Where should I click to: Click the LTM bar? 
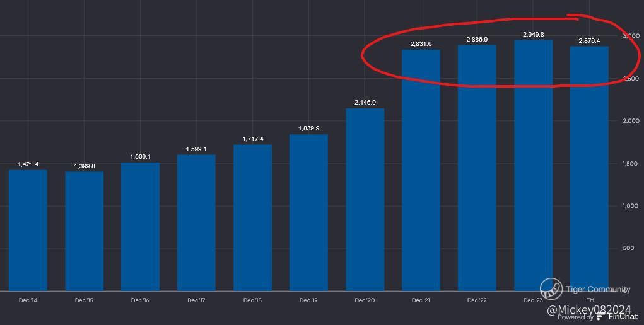[589, 168]
